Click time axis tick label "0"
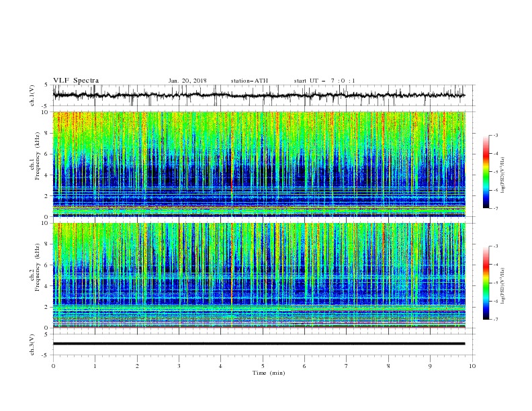Screen dimensions: 532x411 point(53,366)
